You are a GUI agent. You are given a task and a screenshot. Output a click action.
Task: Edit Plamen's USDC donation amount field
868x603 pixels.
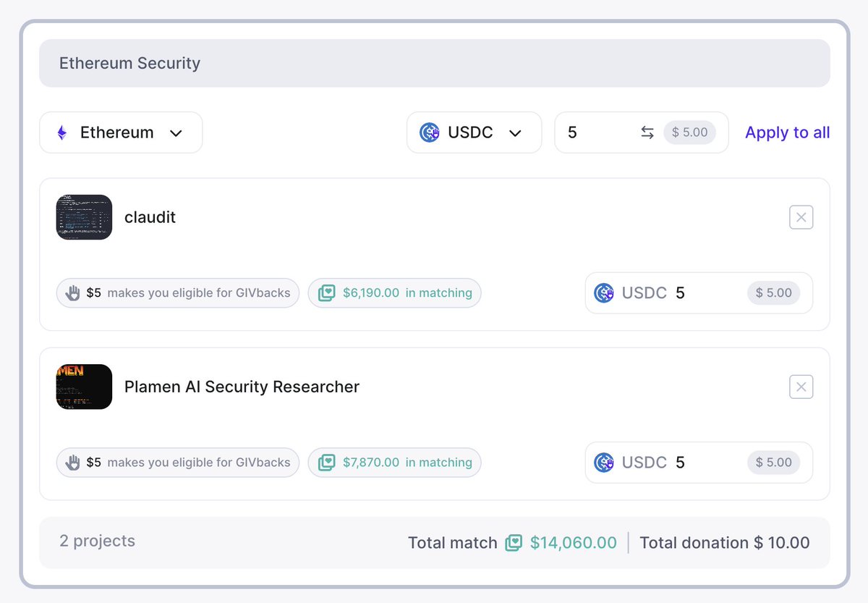(699, 463)
